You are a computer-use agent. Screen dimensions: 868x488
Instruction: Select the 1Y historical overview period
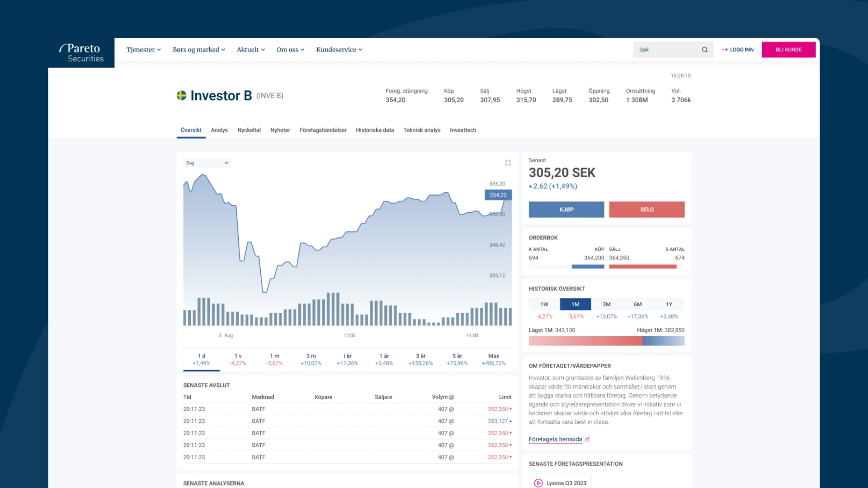pyautogui.click(x=669, y=305)
